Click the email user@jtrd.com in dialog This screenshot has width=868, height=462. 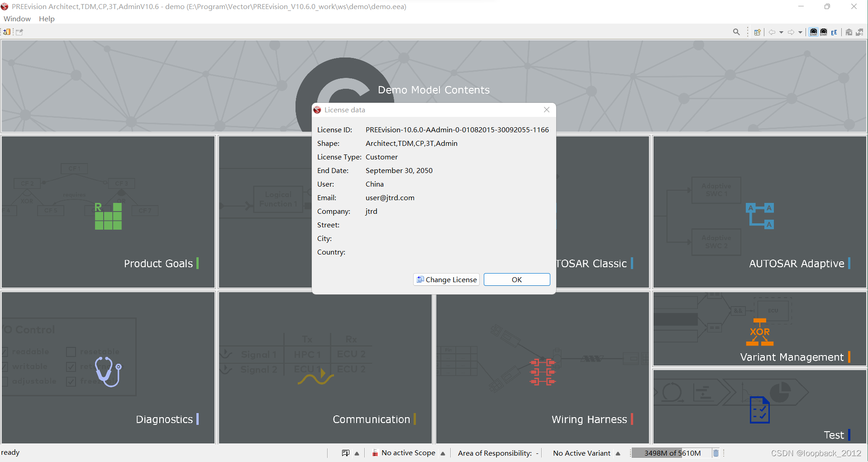[390, 198]
